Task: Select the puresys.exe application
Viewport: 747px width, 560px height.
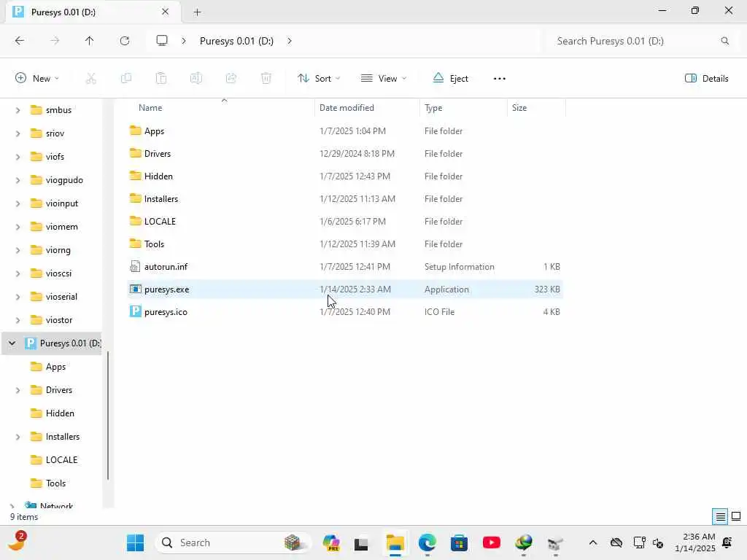Action: (x=345, y=289)
